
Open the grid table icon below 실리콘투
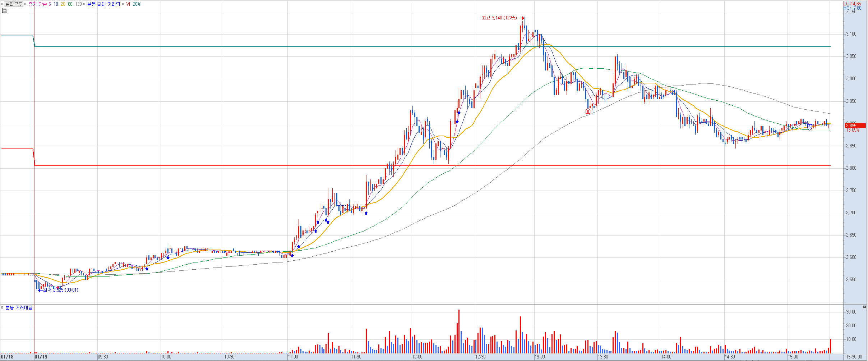(x=5, y=10)
